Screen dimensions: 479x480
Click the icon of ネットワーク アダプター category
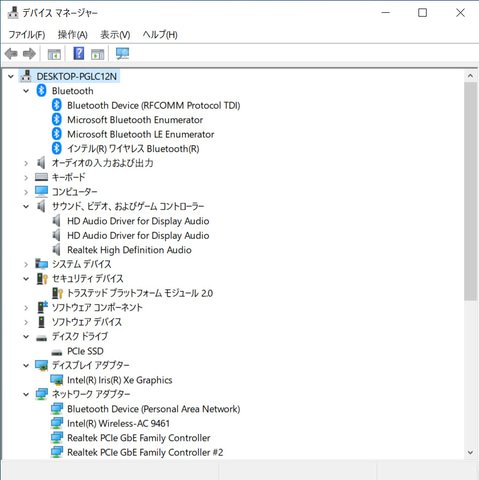click(41, 394)
